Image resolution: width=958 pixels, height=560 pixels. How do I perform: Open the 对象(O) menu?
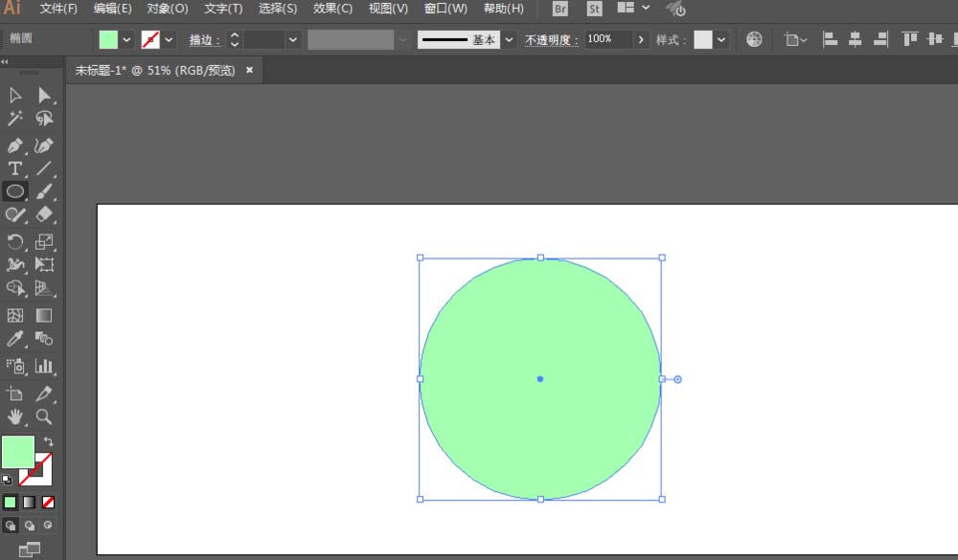[168, 9]
